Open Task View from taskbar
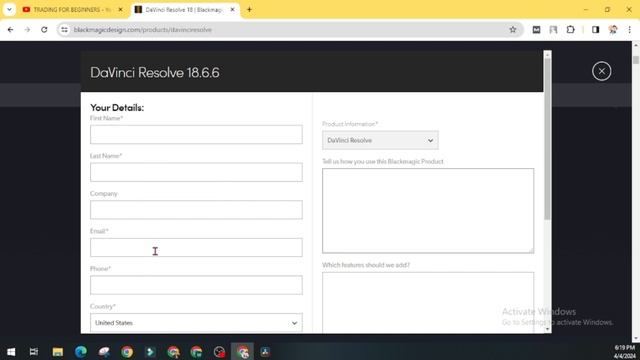640x360 pixels. (34, 351)
